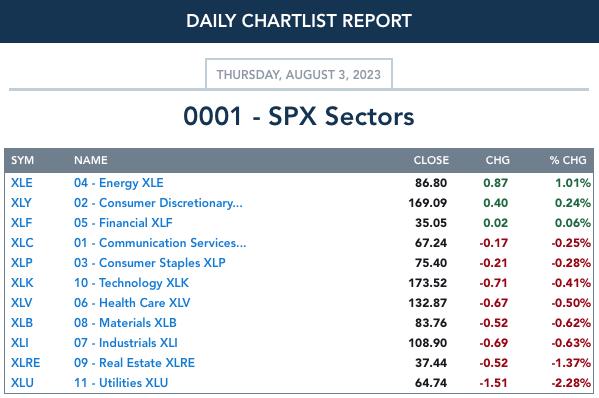Click '05 - Financial XLF' name link
This screenshot has width=599, height=398.
123,223
